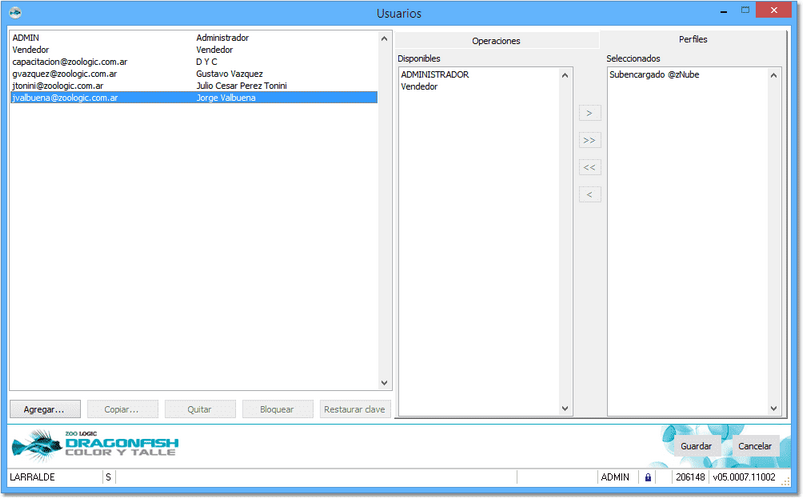803x499 pixels.
Task: Click version v05.0007.11002 in status bar
Action: pos(744,477)
